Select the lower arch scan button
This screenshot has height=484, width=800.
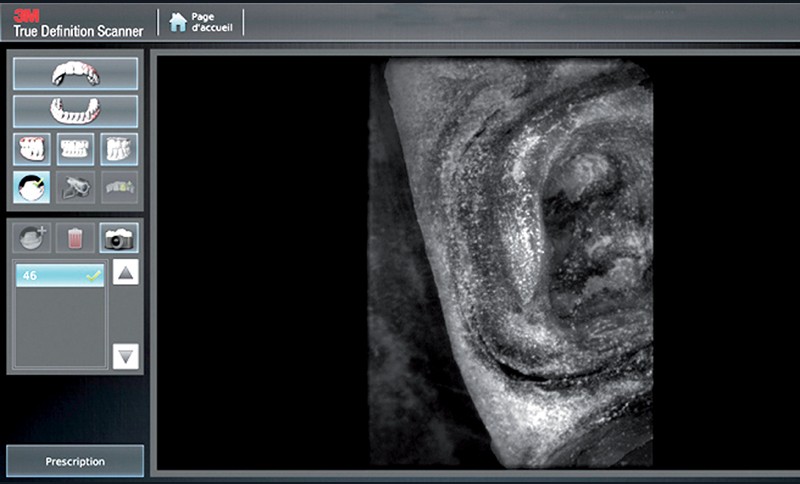coord(75,110)
